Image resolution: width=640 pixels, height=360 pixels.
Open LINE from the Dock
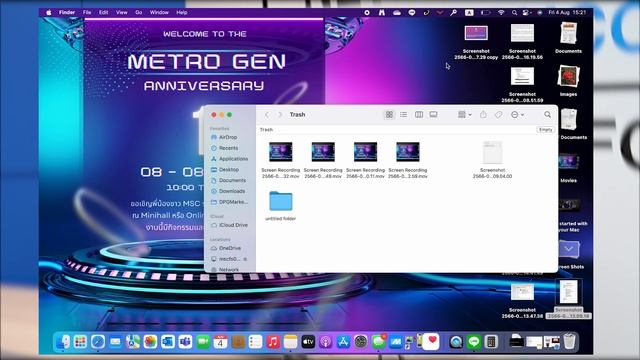(473, 342)
